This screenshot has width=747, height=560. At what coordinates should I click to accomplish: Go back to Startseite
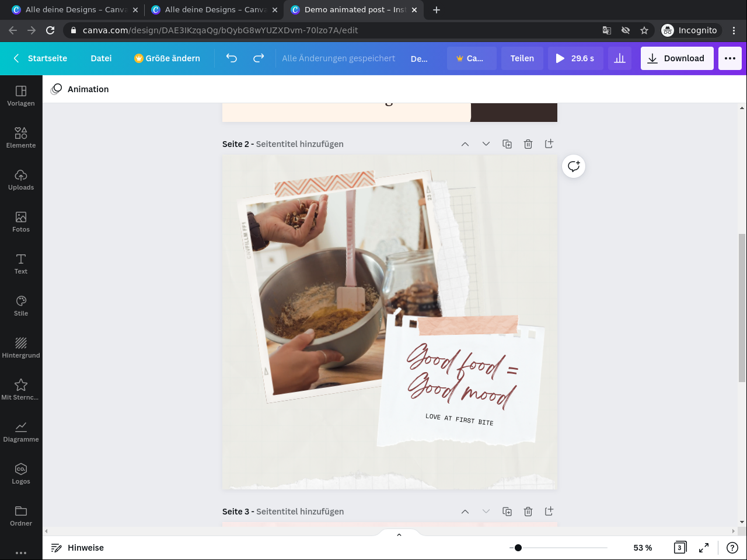40,58
